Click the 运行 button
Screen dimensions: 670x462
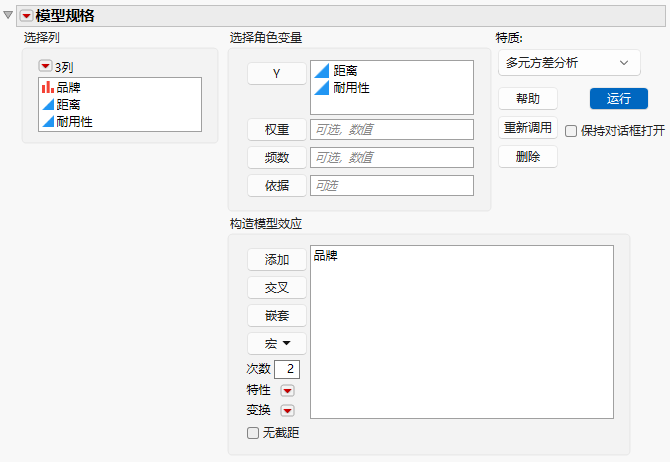(618, 99)
